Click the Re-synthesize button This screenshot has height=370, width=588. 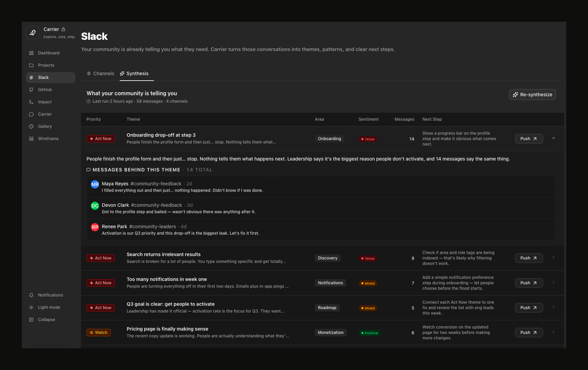click(533, 95)
